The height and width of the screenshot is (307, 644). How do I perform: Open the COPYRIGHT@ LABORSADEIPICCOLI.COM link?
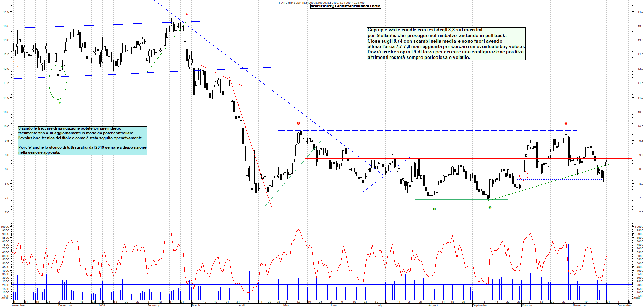[345, 6]
